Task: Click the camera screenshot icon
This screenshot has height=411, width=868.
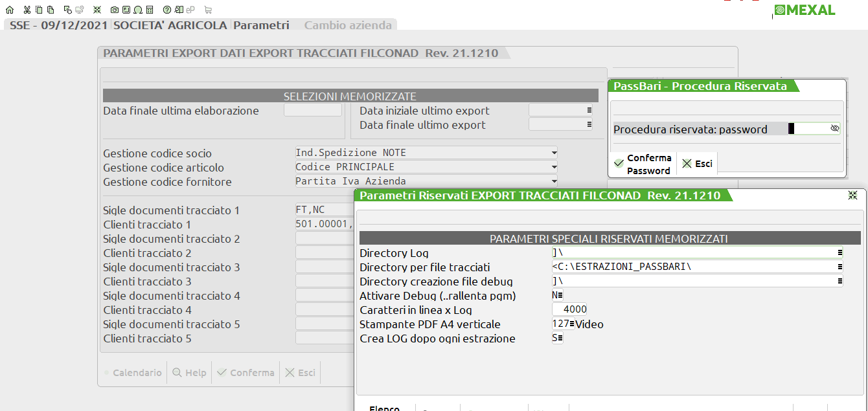Action: coord(115,10)
